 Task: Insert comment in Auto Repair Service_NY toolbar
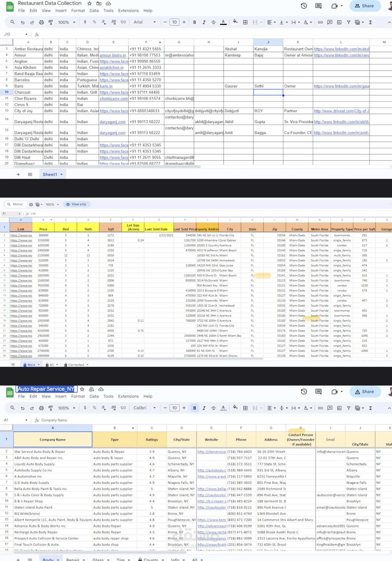click(x=330, y=408)
